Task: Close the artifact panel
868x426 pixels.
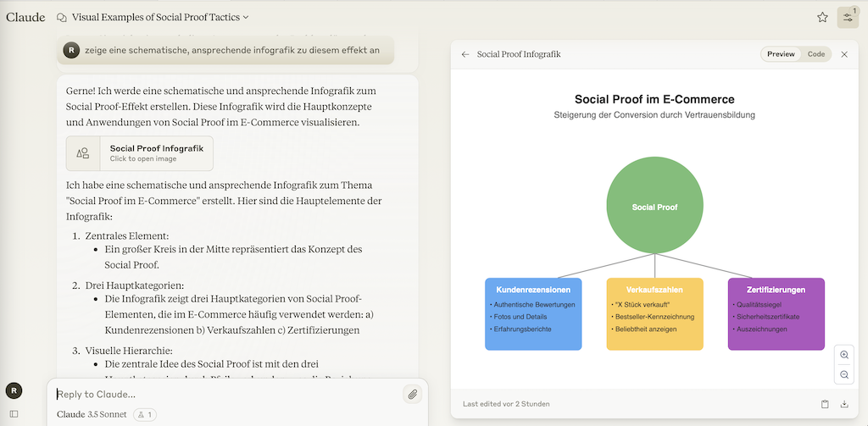Action: coord(844,54)
